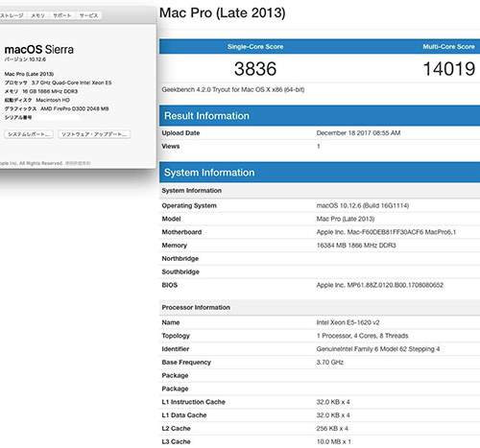Select the 256 KB x 4 value
This screenshot has height=448, width=480.
click(x=332, y=429)
